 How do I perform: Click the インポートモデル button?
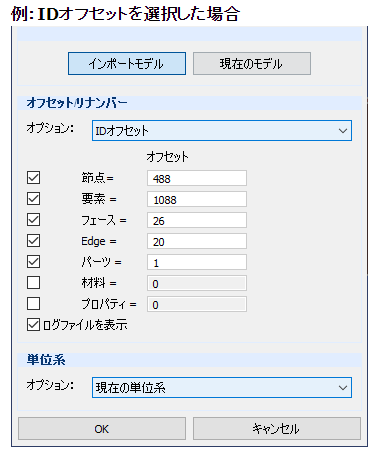pos(127,63)
